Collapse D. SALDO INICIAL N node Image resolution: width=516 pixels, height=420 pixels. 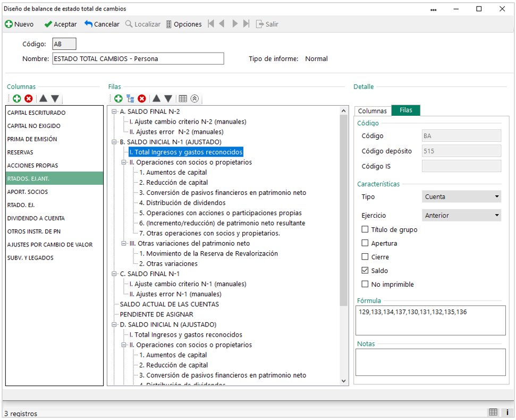click(114, 324)
